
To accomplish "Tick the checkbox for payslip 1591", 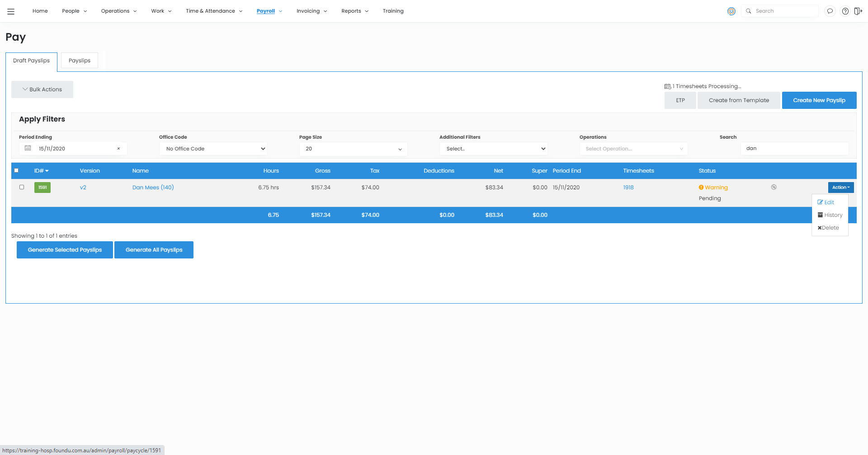I will click(x=22, y=187).
